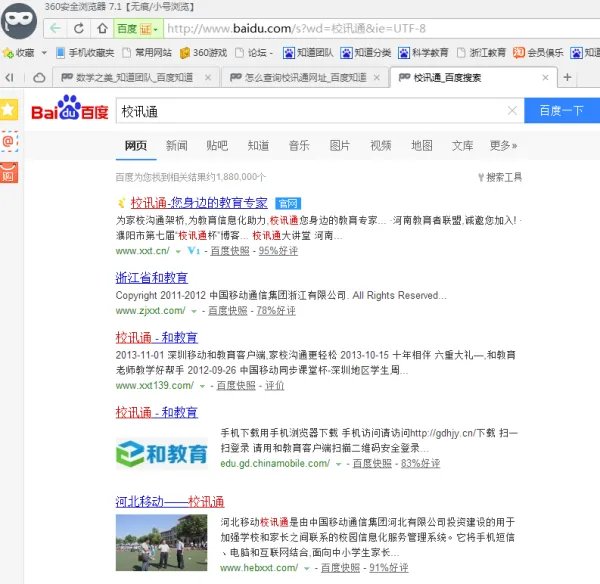Open result 河北移动——校讯通

(x=170, y=502)
